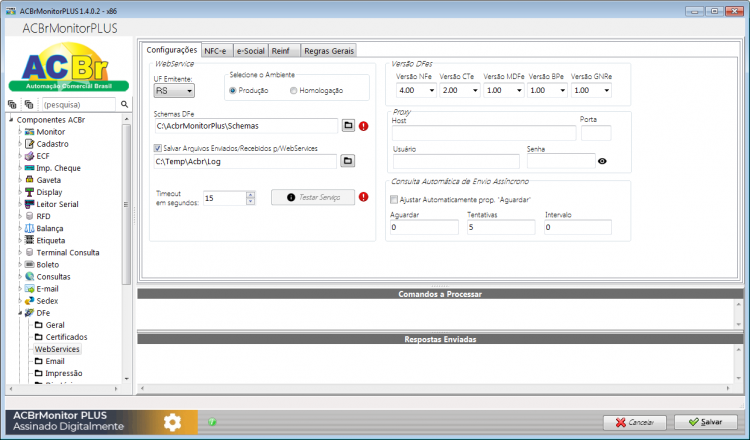Viewport: 750px width, 440px height.
Task: Click the Boleto icon in tree
Action: [x=30, y=264]
